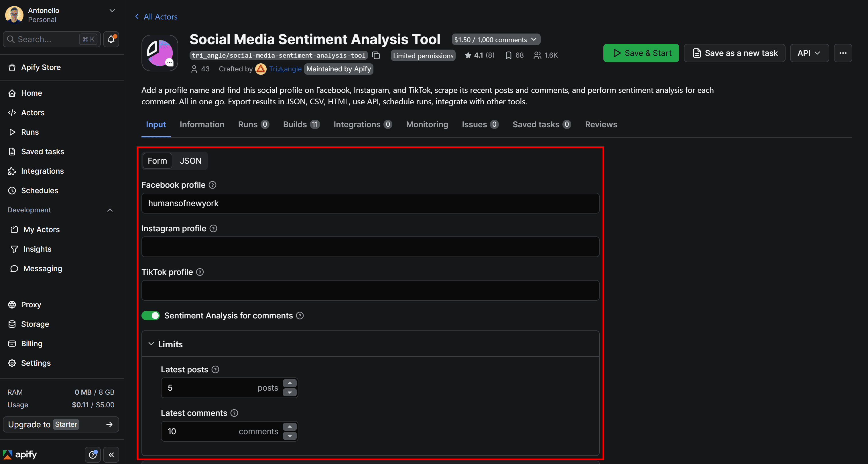
Task: Copy the actor name using the copy icon
Action: (376, 55)
